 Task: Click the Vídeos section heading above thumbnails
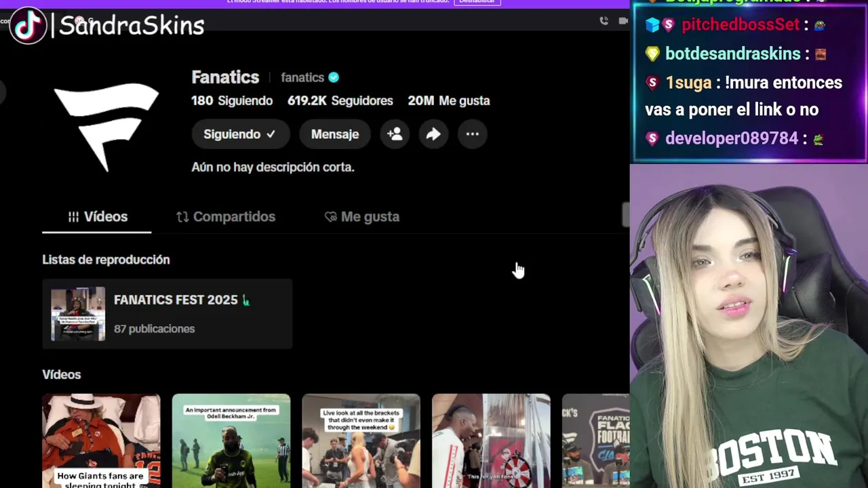[x=62, y=375]
